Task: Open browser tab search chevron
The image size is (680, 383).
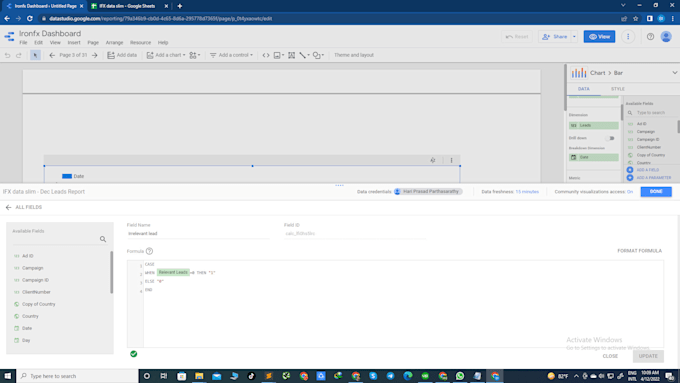Action: [x=623, y=6]
